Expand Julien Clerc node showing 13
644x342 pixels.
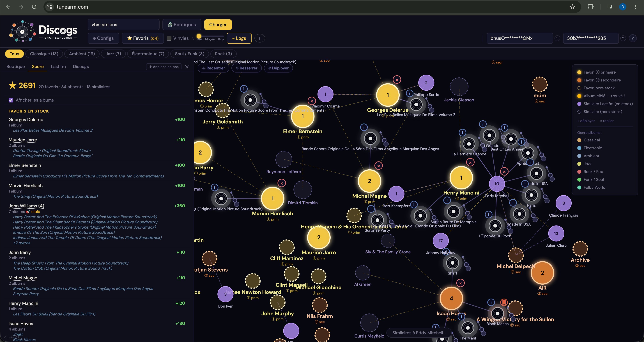click(556, 233)
